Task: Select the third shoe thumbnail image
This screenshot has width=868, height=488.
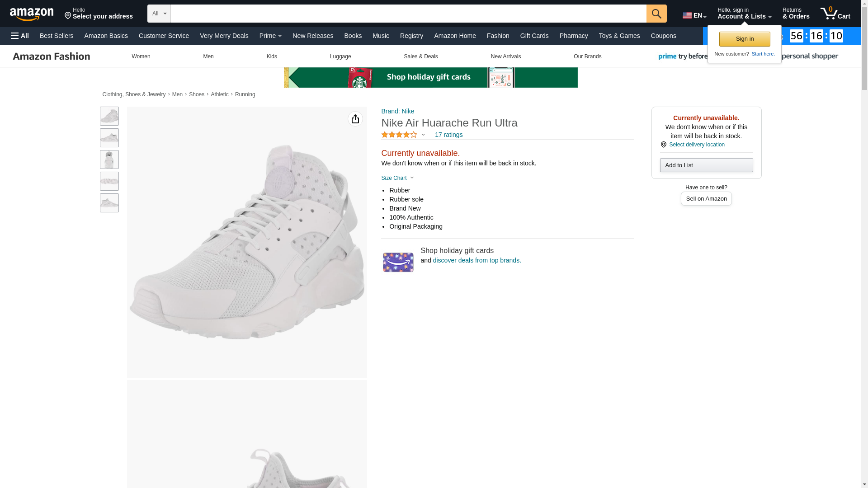Action: (x=109, y=160)
